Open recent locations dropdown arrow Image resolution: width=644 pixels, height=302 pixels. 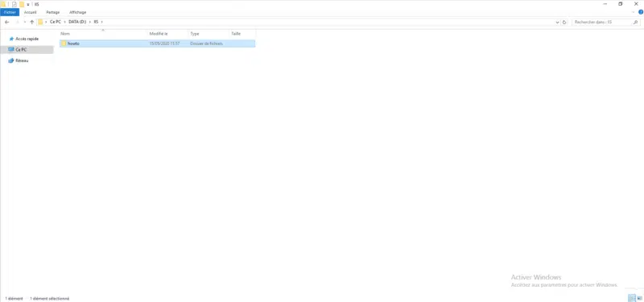pos(25,23)
